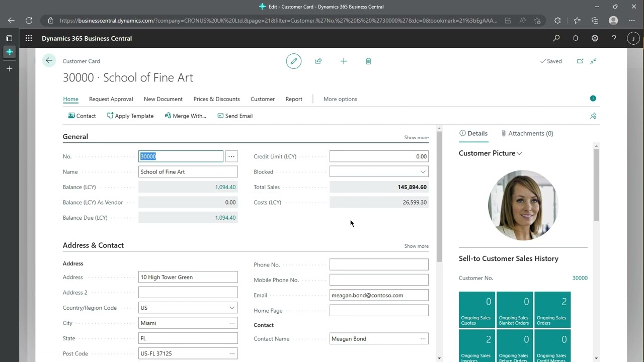Click the factbox pane vertical scrollbar
Image resolution: width=644 pixels, height=362 pixels.
tap(596, 186)
